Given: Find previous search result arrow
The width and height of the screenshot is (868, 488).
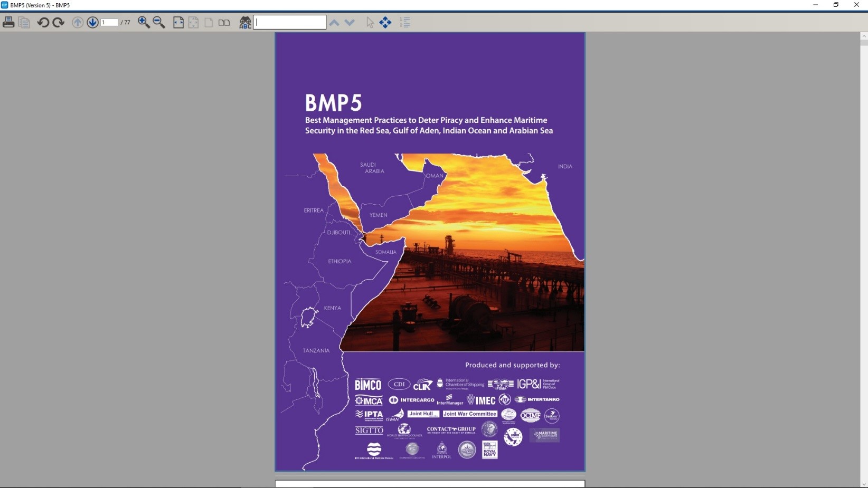Looking at the screenshot, I should [334, 22].
